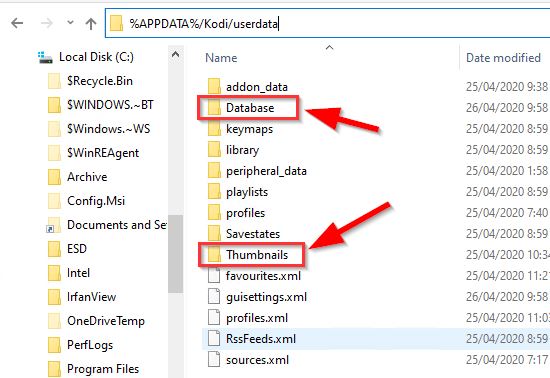Click the addon_data folder icon
Image resolution: width=550 pixels, height=378 pixels.
point(214,86)
